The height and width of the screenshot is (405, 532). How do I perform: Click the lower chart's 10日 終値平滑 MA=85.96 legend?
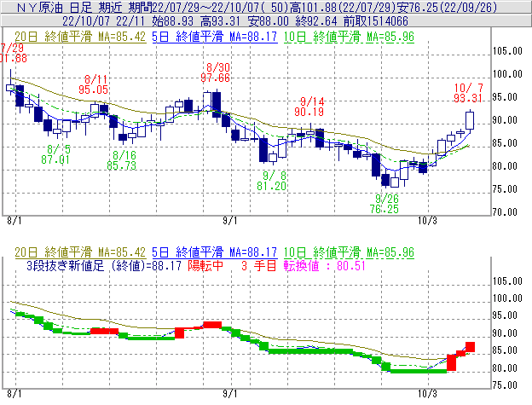point(349,252)
